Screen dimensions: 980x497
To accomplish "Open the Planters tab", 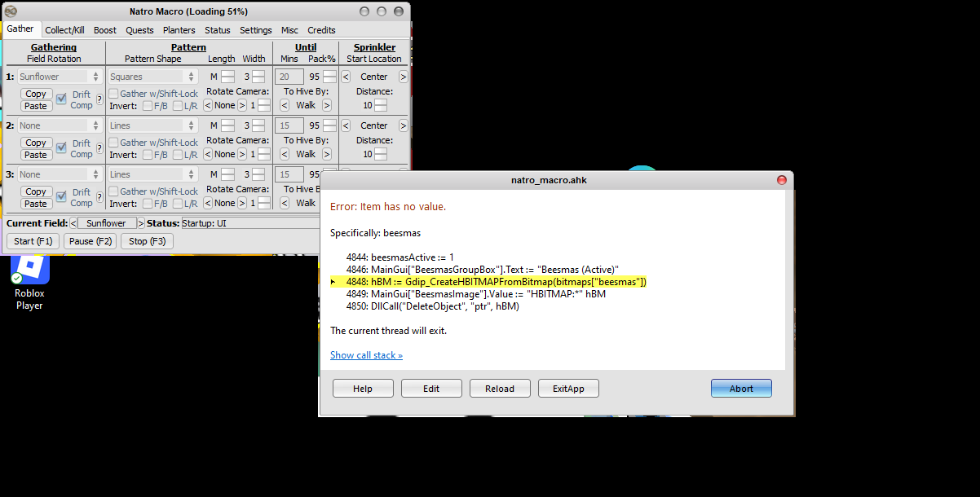I will (179, 29).
